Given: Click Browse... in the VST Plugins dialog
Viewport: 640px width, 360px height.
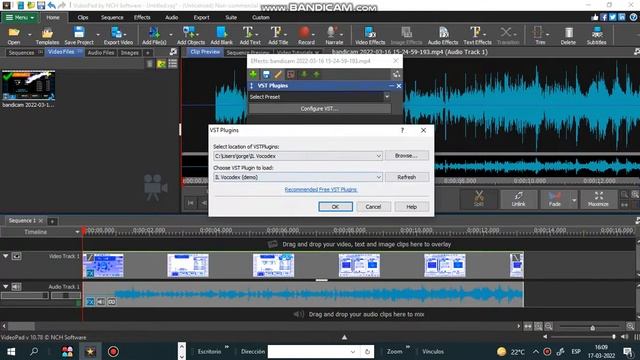Looking at the screenshot, I should point(406,156).
